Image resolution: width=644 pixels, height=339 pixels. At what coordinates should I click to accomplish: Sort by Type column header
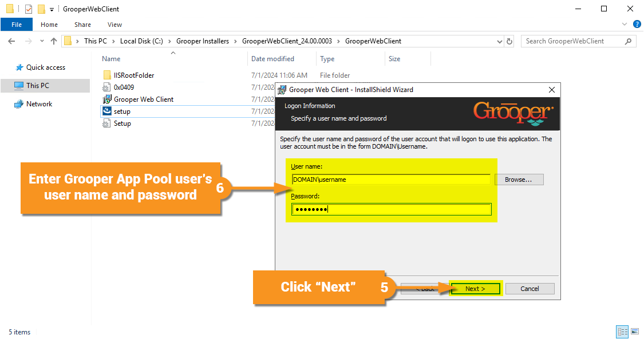(327, 59)
